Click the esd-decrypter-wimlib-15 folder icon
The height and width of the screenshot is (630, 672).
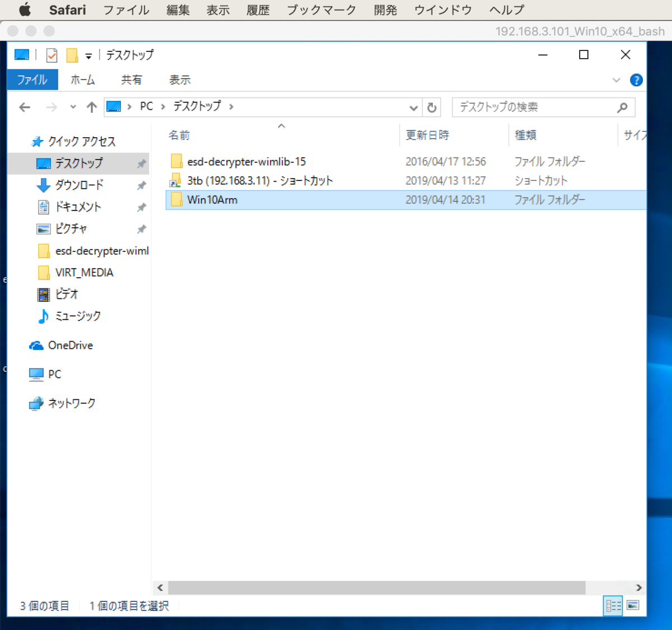tap(176, 162)
